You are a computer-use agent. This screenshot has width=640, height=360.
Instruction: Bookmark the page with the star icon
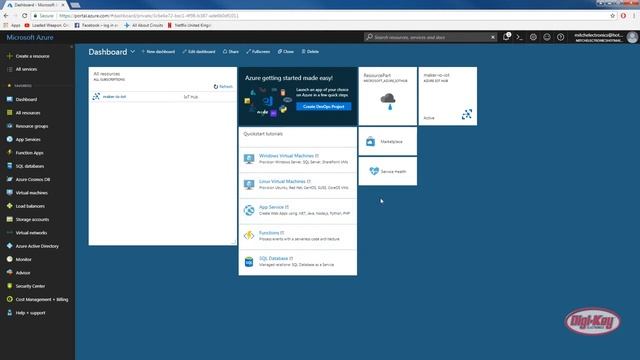[612, 16]
